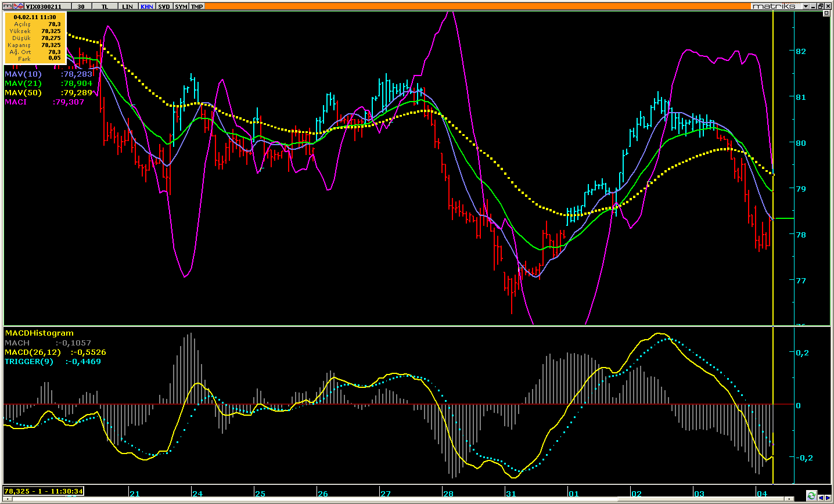Restore the chart window size
Screen dimensions: 834x504
click(819, 6)
